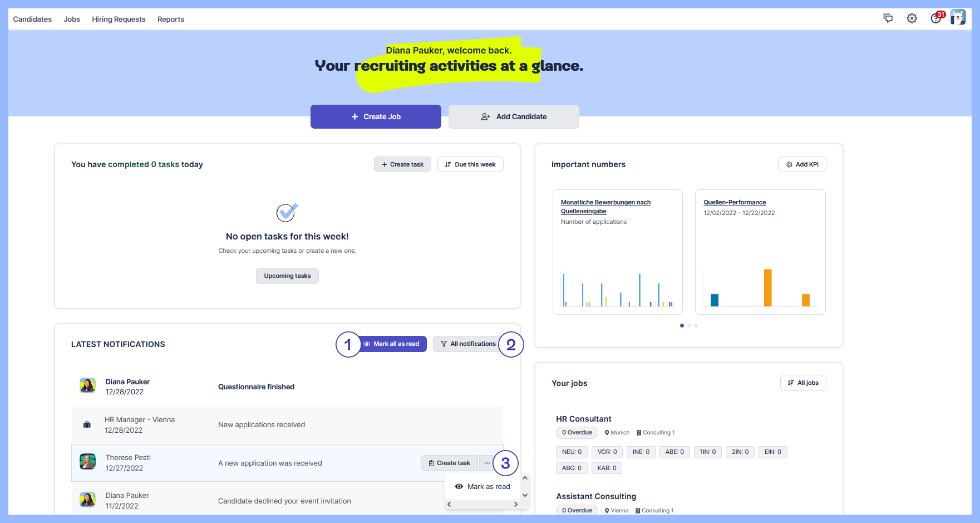Click the briefcase icon for HR Manager - Vienna
Viewport: 980px width, 523px height.
87,425
